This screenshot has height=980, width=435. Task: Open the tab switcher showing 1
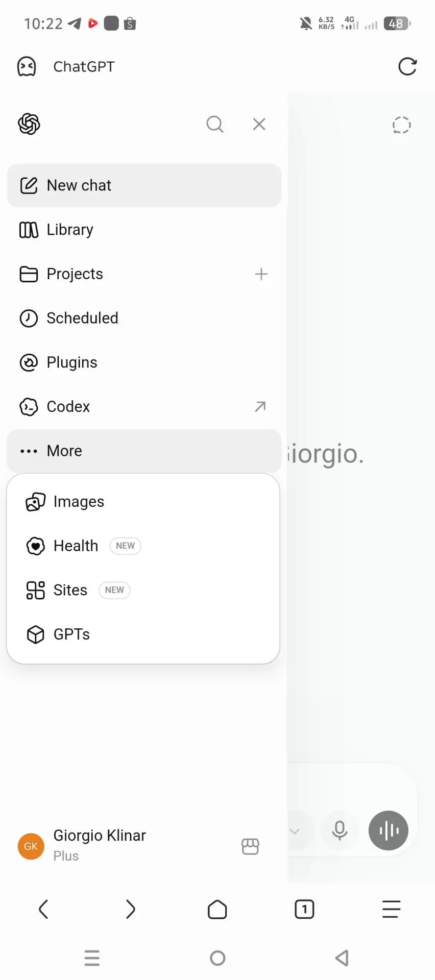tap(305, 909)
